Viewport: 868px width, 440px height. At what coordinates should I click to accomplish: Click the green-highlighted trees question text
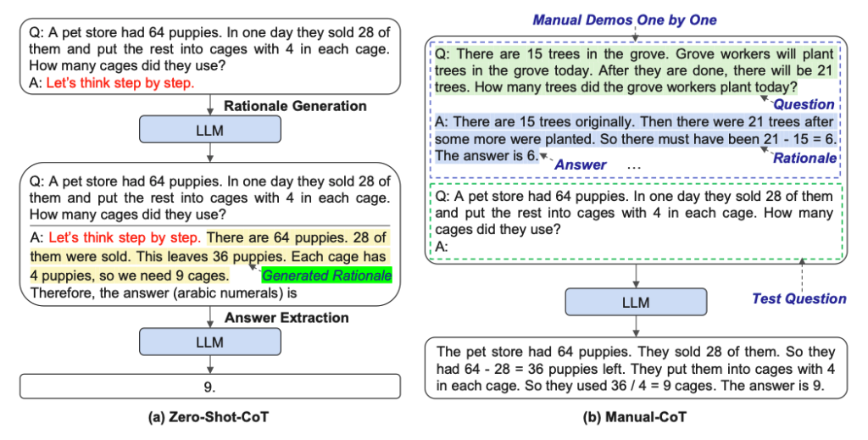[634, 70]
